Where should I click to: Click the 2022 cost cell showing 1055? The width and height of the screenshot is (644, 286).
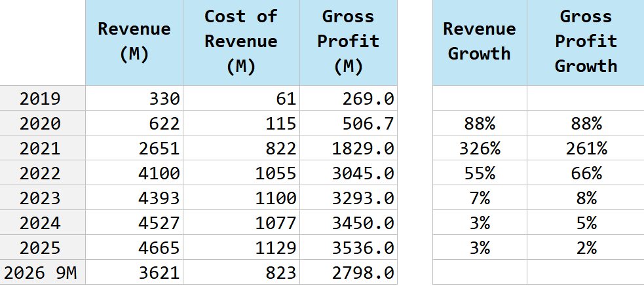[241, 173]
